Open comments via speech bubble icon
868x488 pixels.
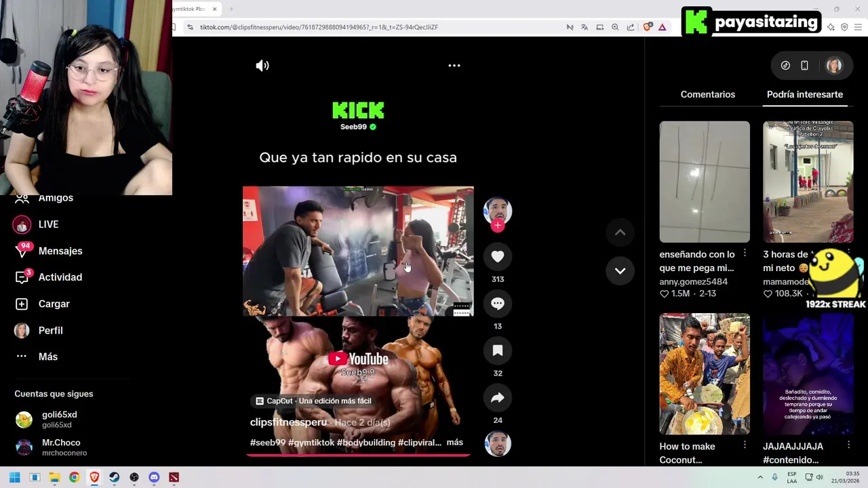(x=498, y=304)
